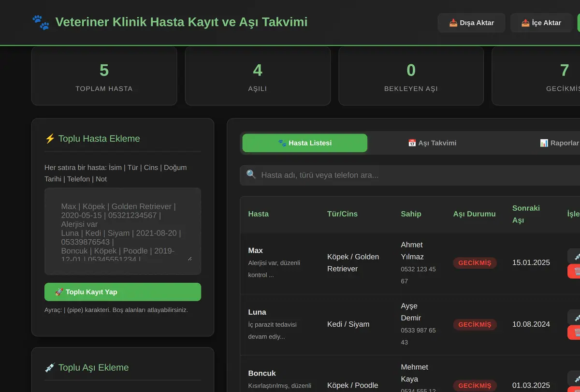Image resolution: width=580 pixels, height=392 pixels.
Task: Select the patient name Boncuk
Action: [262, 373]
